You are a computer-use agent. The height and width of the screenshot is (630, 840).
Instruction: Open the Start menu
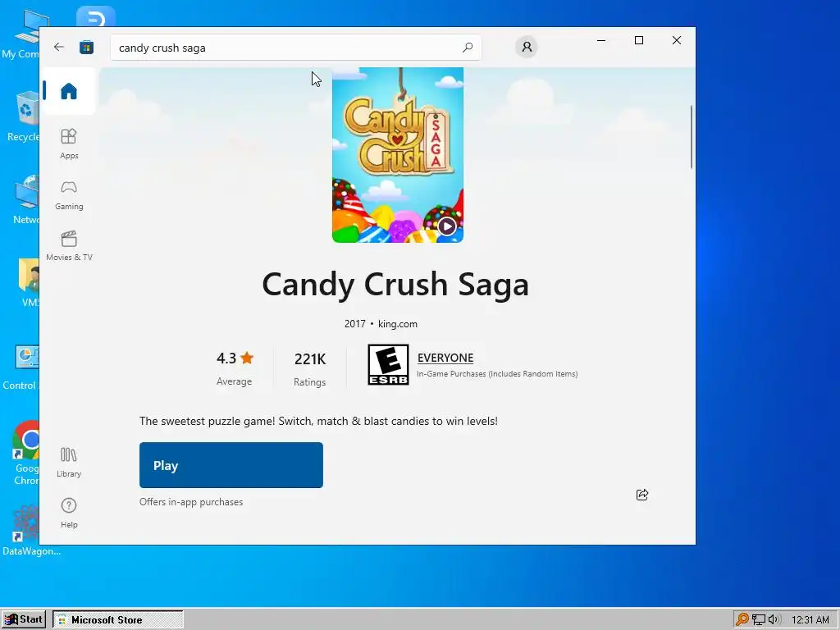24,619
